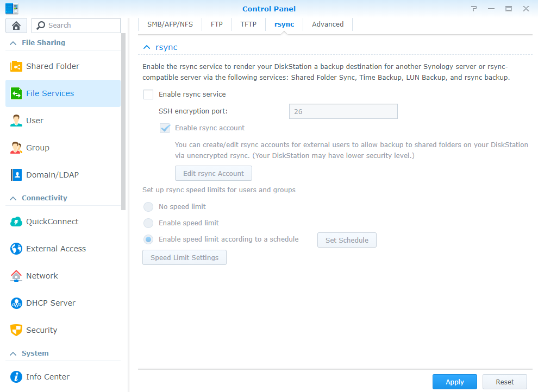This screenshot has height=392, width=538.
Task: Open Shared Folder label
Action: (x=53, y=66)
